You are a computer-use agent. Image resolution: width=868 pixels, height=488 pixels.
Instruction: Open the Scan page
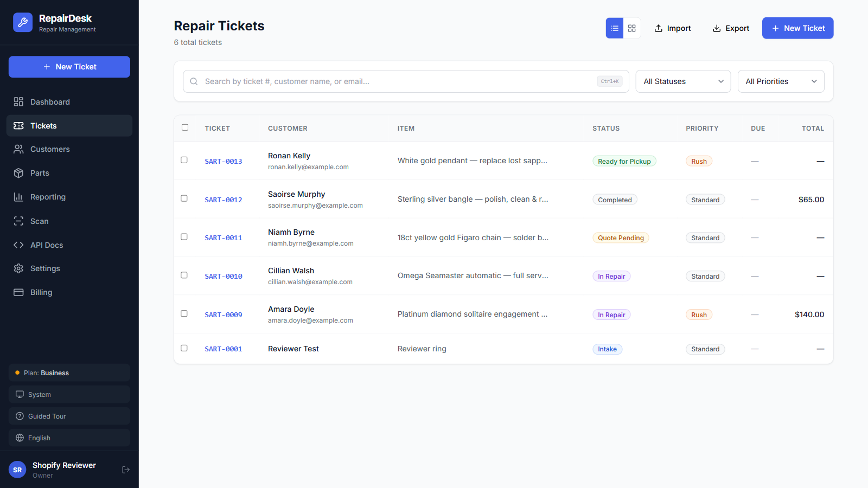click(x=69, y=221)
